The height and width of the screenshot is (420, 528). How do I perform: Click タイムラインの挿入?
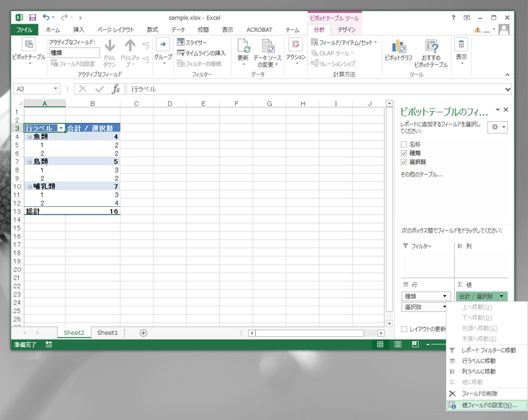(201, 53)
